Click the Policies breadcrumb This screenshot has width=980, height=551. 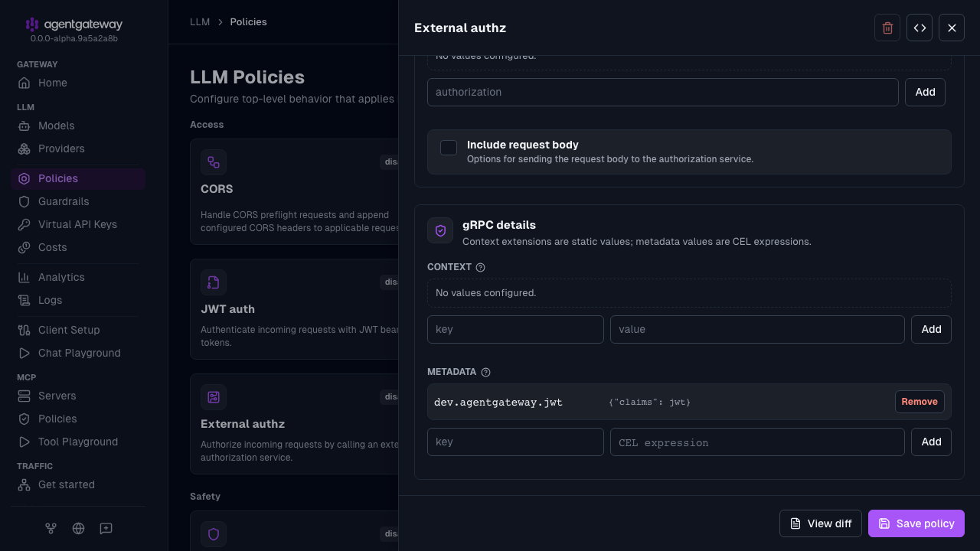[x=249, y=22]
